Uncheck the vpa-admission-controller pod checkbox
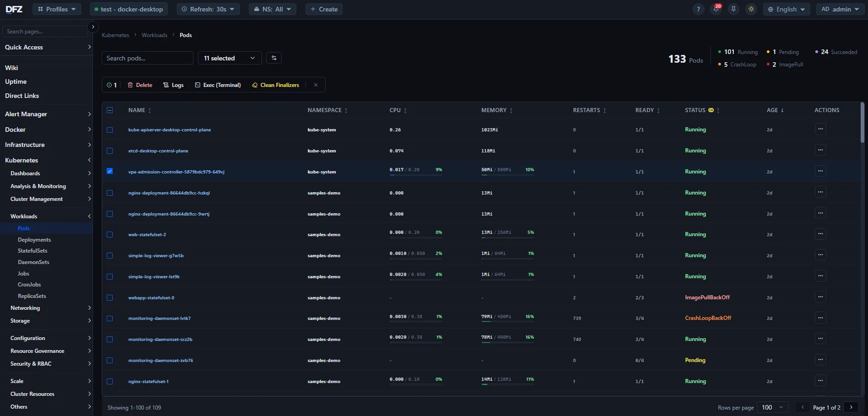 pos(109,171)
